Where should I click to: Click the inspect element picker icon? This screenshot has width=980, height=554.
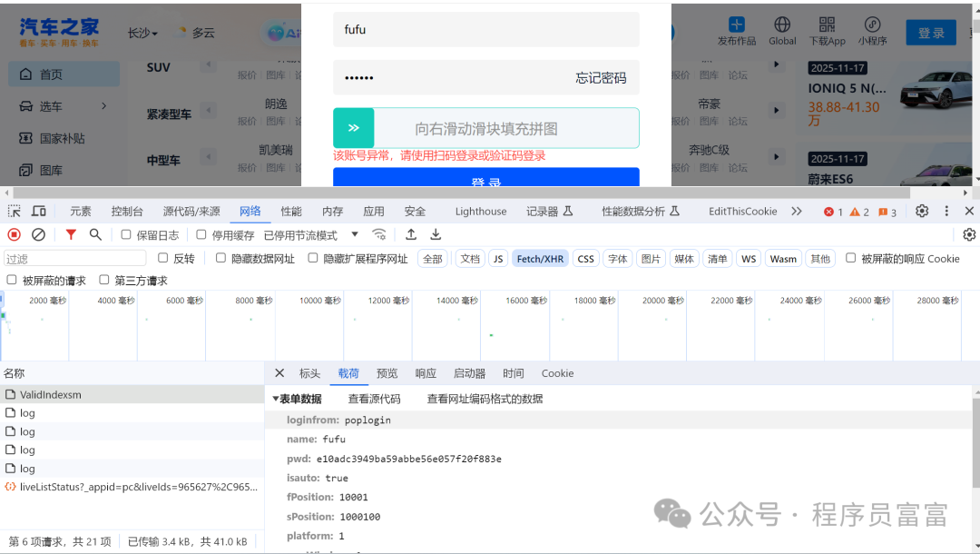coord(14,212)
